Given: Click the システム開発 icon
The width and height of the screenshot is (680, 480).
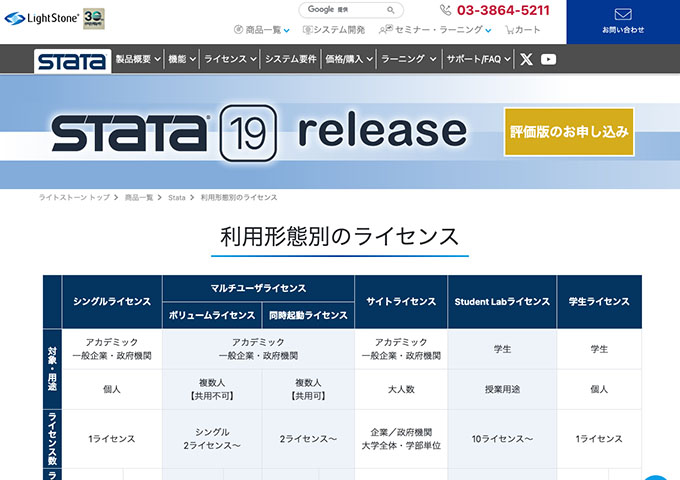Looking at the screenshot, I should [307, 29].
